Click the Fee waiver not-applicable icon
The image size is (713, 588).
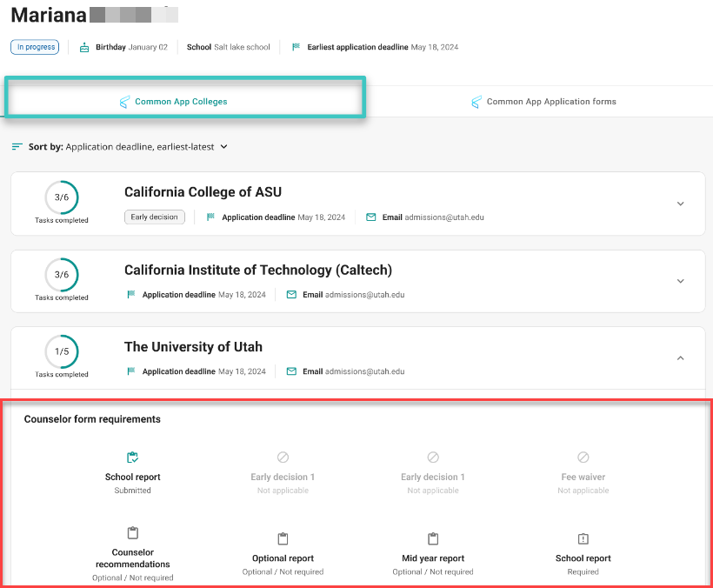point(583,457)
